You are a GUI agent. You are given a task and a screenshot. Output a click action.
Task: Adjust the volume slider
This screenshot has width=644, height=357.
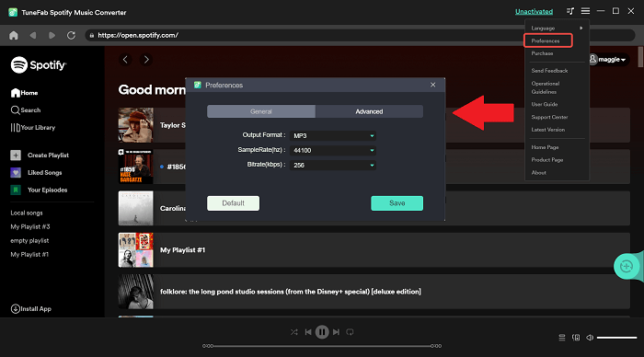616,338
